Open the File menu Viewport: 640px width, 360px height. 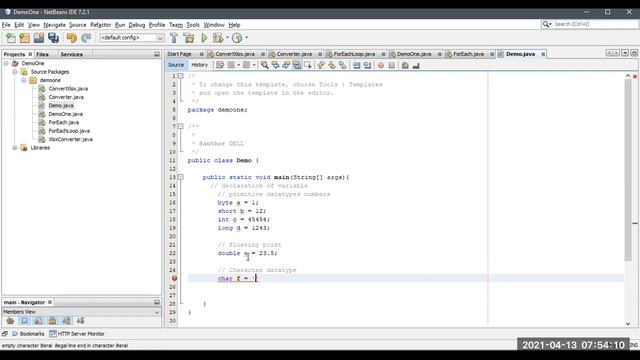[x=6, y=25]
